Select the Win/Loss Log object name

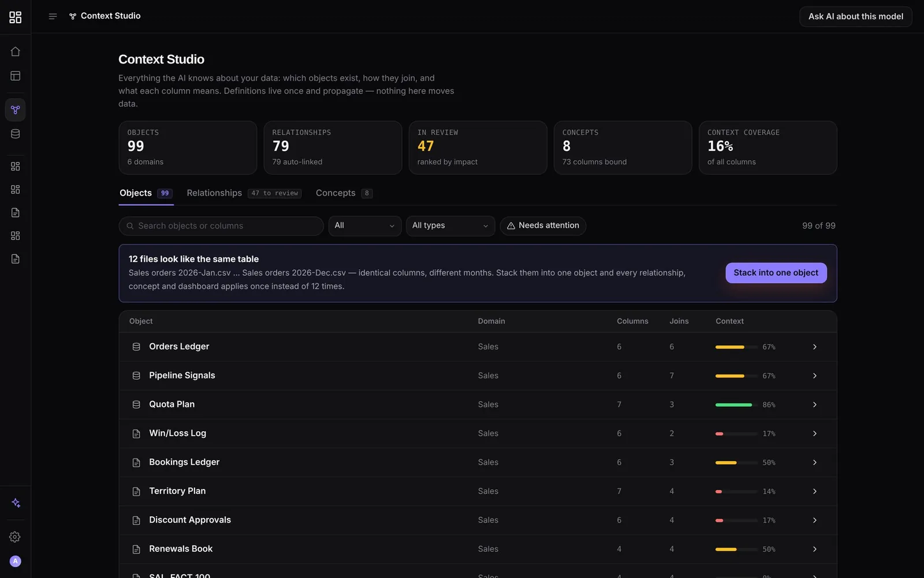(x=177, y=433)
